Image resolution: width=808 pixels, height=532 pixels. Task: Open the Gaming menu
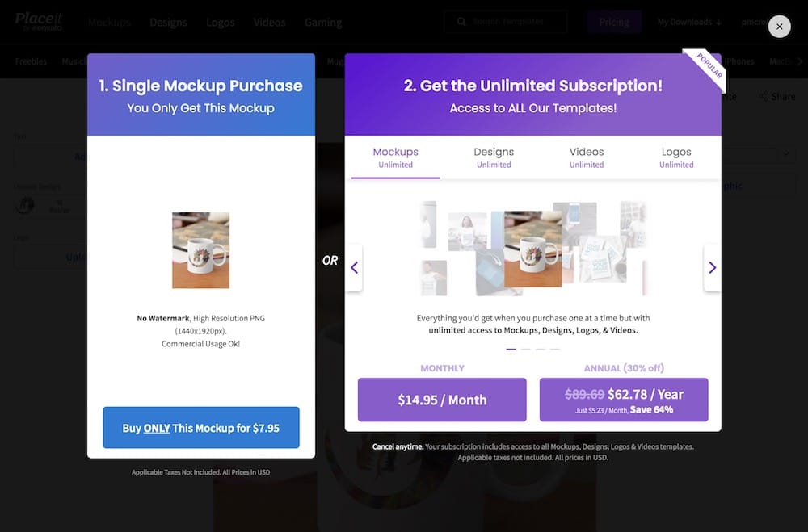pos(323,22)
